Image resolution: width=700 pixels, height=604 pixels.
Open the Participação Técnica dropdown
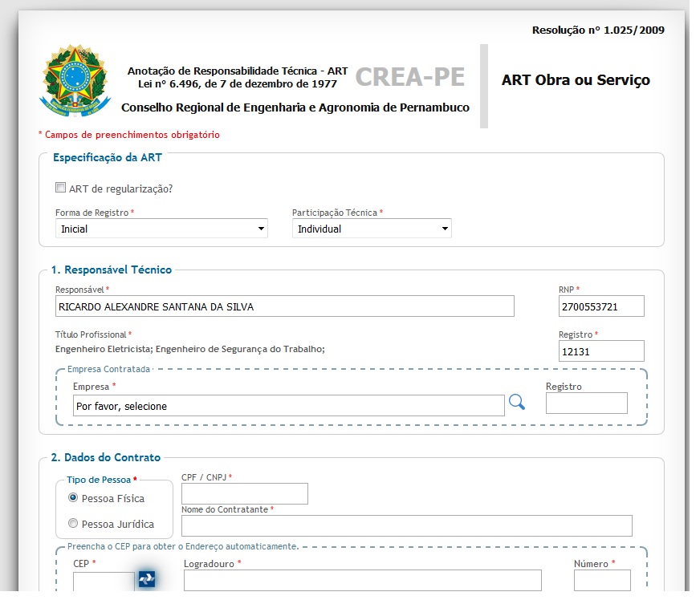pos(372,229)
